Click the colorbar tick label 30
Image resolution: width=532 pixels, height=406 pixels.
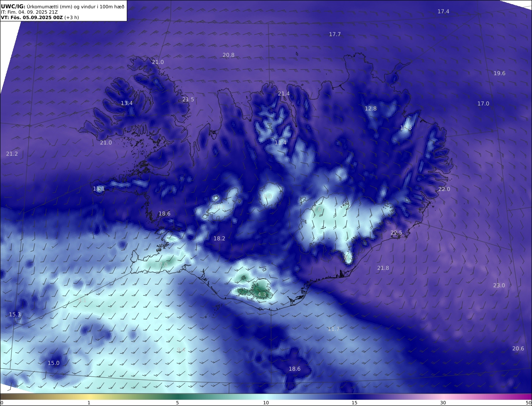(x=443, y=403)
